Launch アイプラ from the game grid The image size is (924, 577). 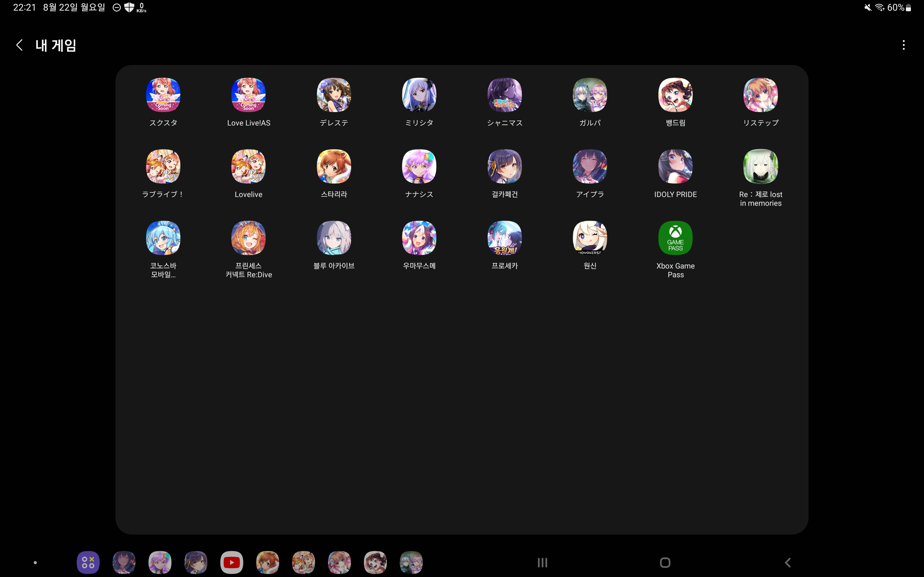click(590, 166)
